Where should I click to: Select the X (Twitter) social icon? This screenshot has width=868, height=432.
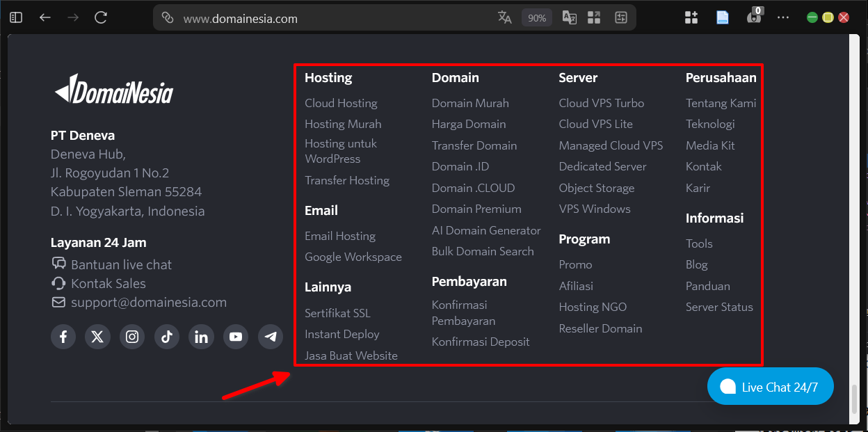[x=97, y=336]
